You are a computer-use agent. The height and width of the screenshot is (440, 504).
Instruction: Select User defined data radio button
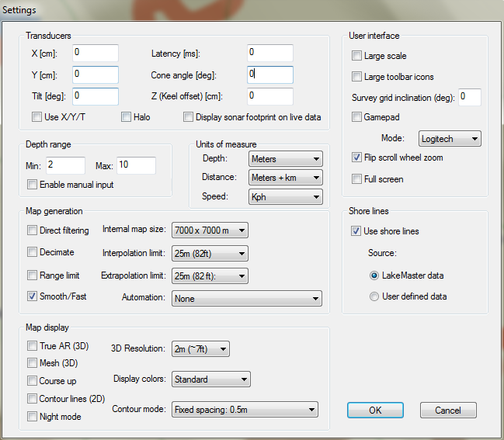pos(374,296)
